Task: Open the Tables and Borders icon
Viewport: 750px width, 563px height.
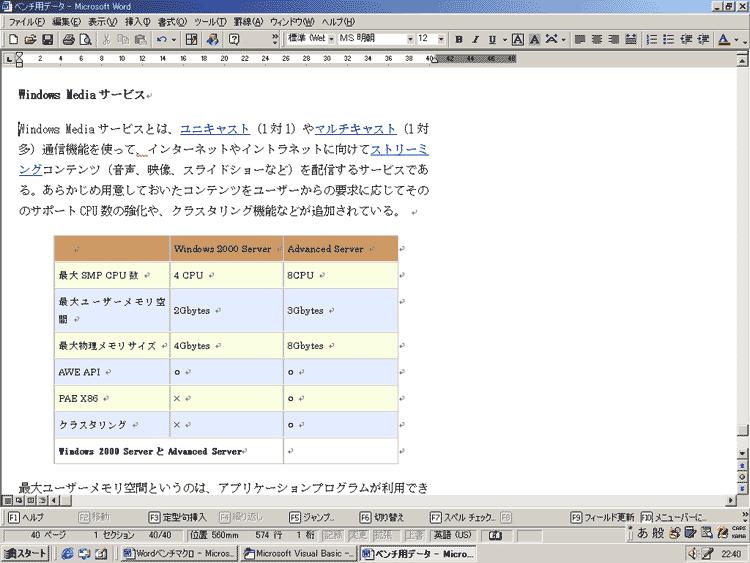Action: (191, 39)
